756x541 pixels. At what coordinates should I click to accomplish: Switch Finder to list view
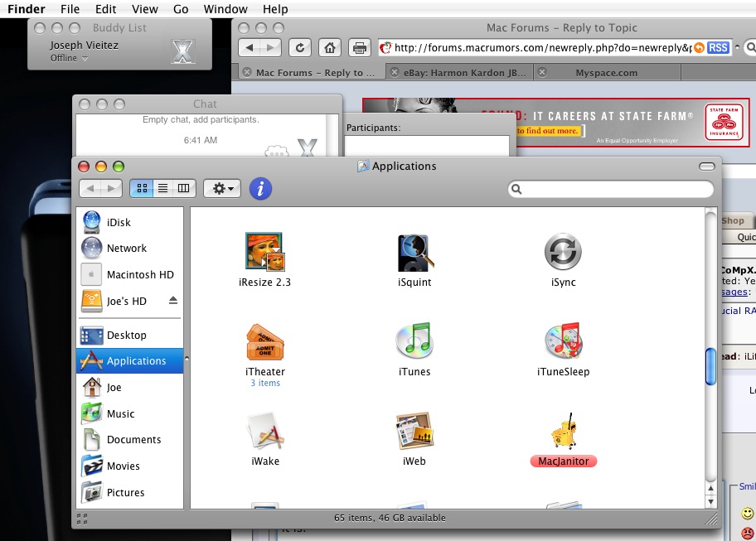163,188
